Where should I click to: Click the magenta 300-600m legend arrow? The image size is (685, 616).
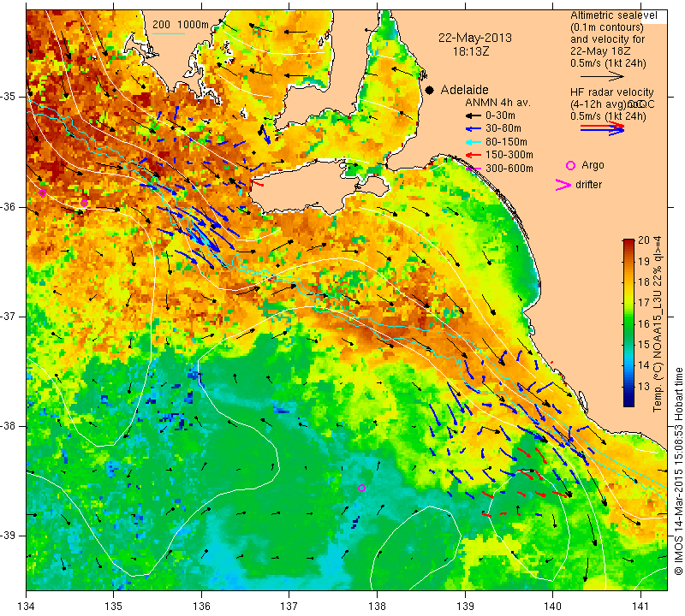[474, 168]
